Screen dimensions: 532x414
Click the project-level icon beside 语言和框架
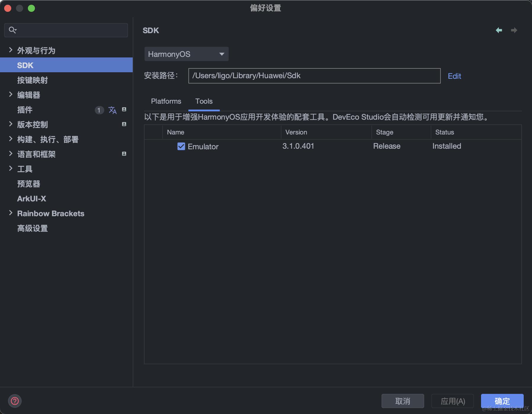[x=124, y=154]
